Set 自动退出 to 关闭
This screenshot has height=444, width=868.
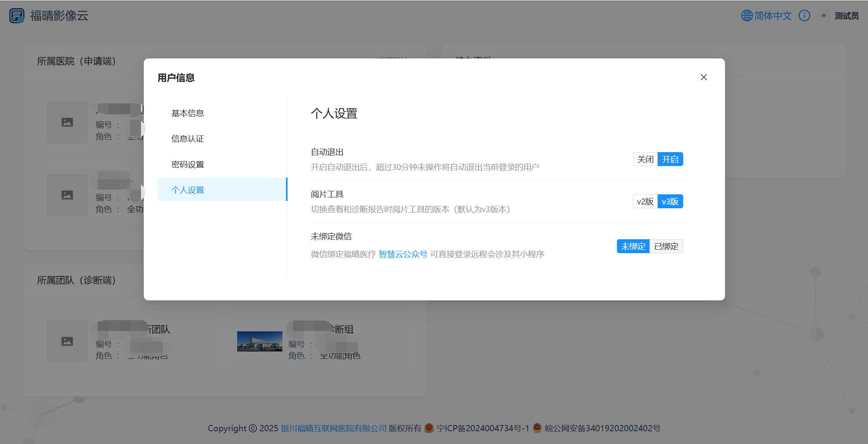[x=645, y=159]
